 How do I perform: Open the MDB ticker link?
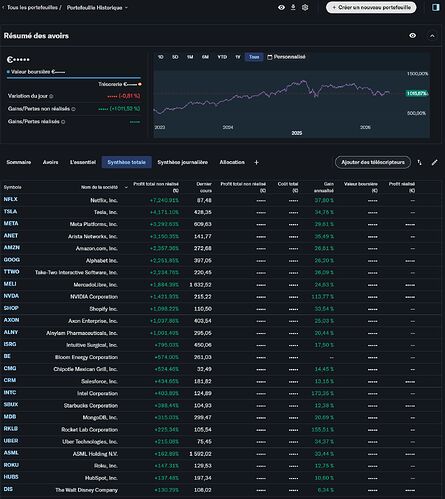[10, 417]
